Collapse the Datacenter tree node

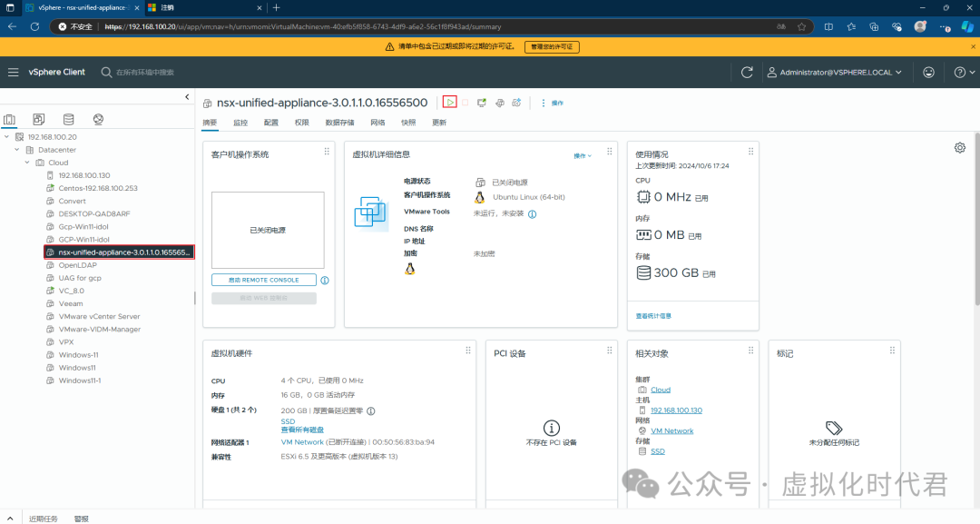pyautogui.click(x=17, y=150)
